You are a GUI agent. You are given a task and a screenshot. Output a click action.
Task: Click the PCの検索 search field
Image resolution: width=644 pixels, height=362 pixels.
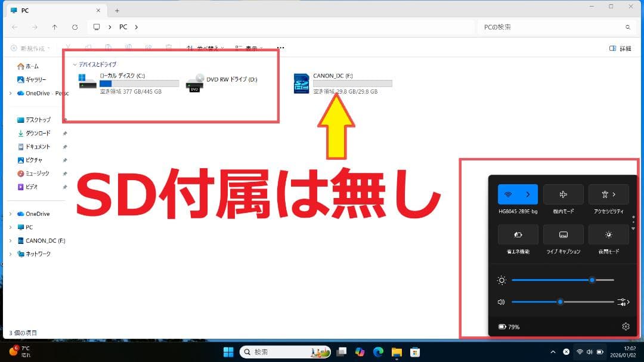pos(555,27)
